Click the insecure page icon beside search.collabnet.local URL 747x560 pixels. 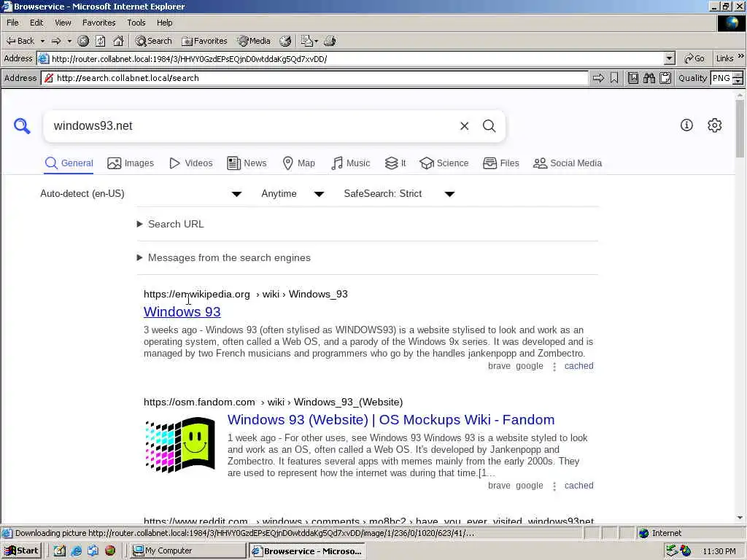[x=49, y=78]
